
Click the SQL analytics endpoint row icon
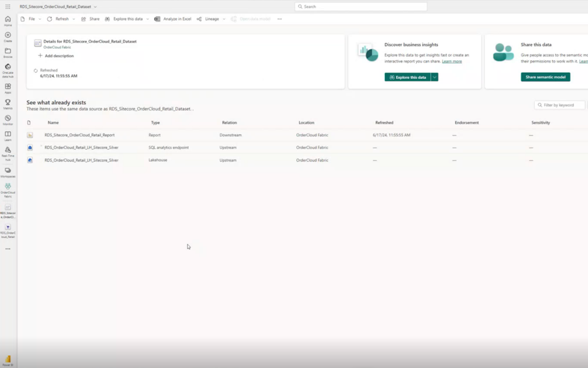tap(30, 148)
